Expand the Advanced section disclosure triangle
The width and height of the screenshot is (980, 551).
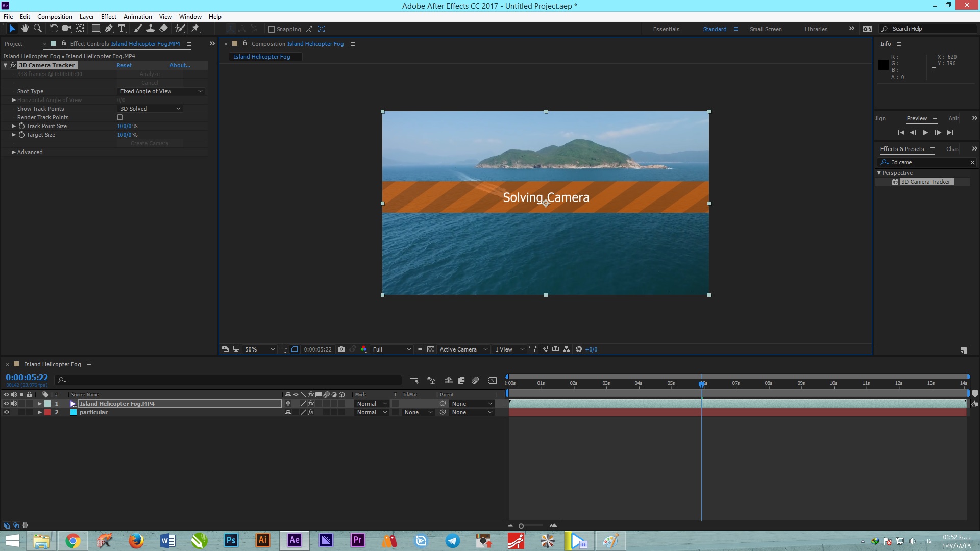[14, 152]
